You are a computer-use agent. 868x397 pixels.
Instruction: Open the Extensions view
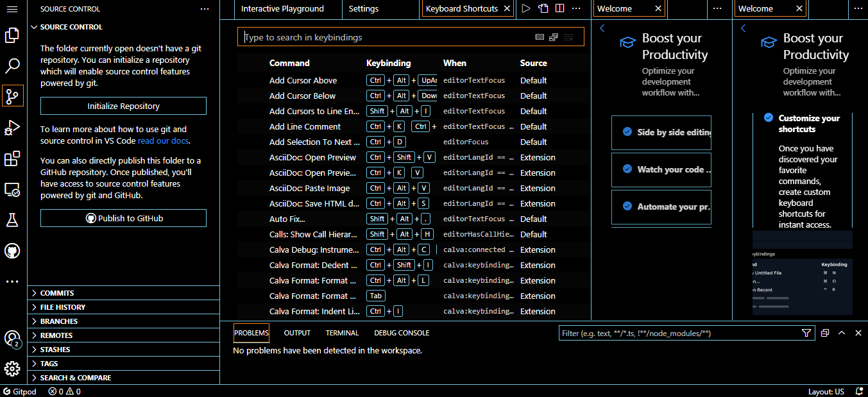tap(12, 158)
